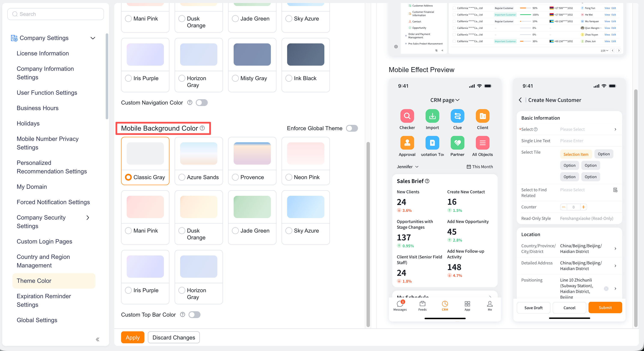Screen dimensions: 644x351
Task: Select the Ink Black navigation radio button
Action: coord(289,78)
